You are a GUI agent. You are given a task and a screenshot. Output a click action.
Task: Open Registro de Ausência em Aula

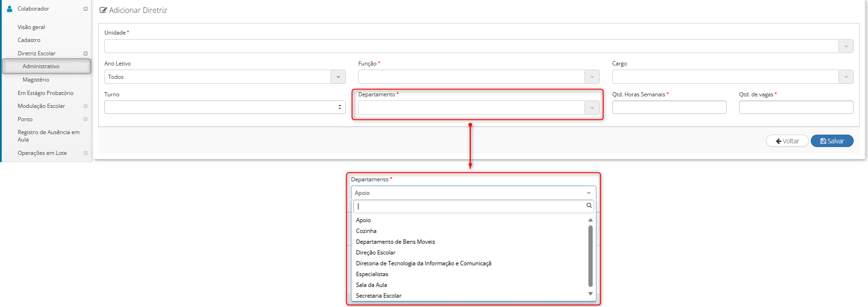[x=48, y=136]
